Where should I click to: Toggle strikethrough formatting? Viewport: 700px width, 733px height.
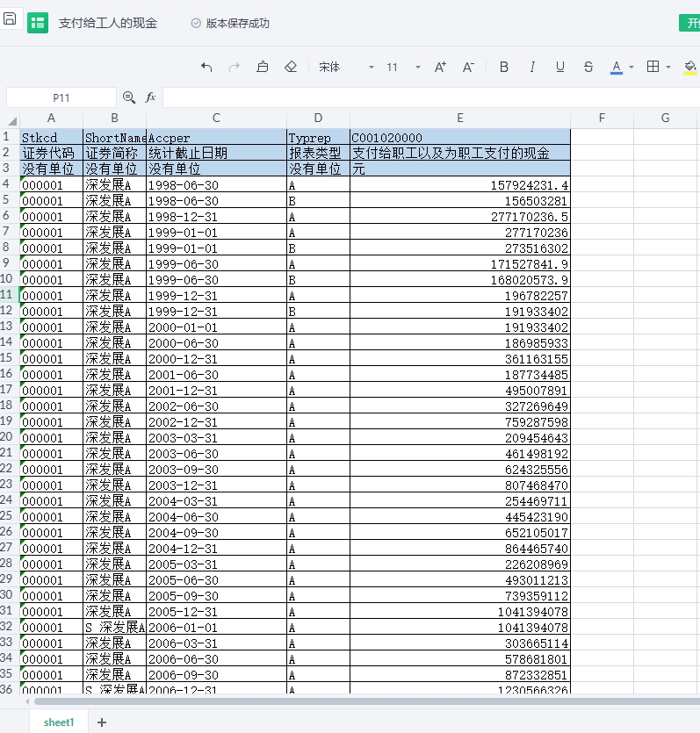588,68
